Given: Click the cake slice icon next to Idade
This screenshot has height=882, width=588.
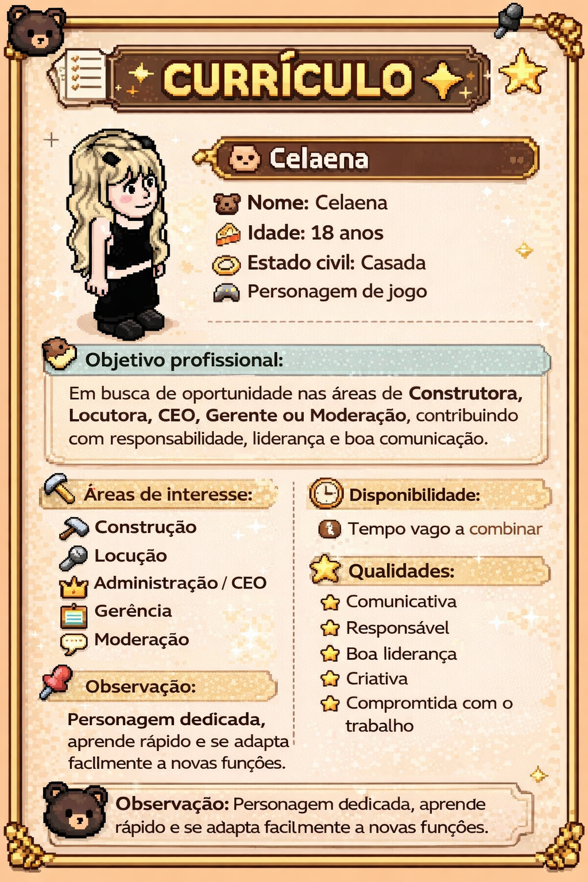Looking at the screenshot, I should click(x=227, y=234).
